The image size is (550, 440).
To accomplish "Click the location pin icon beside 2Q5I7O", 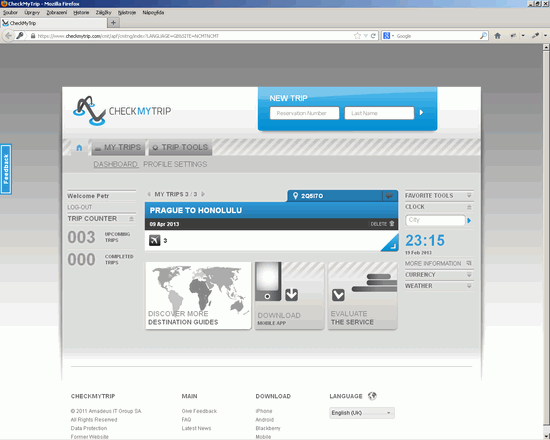I will (295, 196).
